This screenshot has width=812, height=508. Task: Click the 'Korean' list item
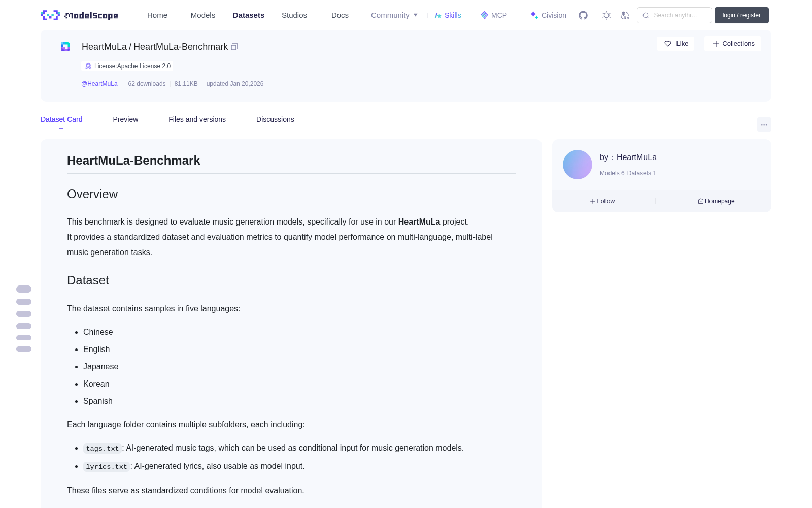click(96, 384)
